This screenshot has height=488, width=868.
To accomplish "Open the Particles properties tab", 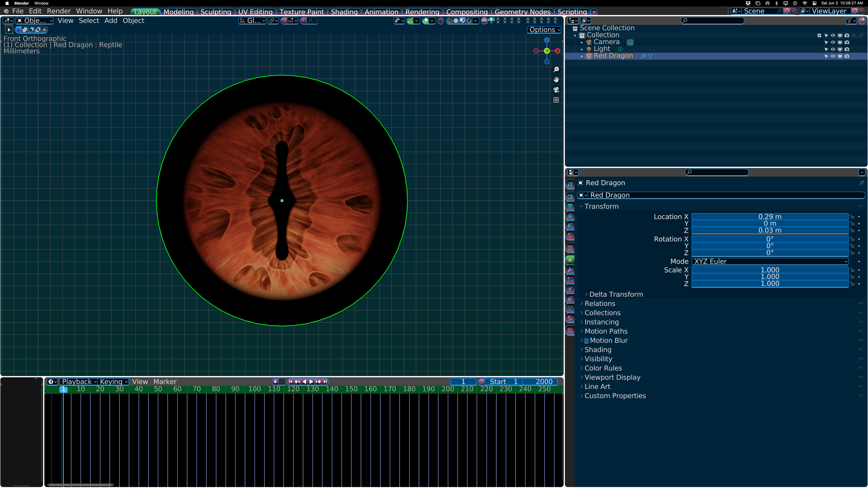I will 570,280.
